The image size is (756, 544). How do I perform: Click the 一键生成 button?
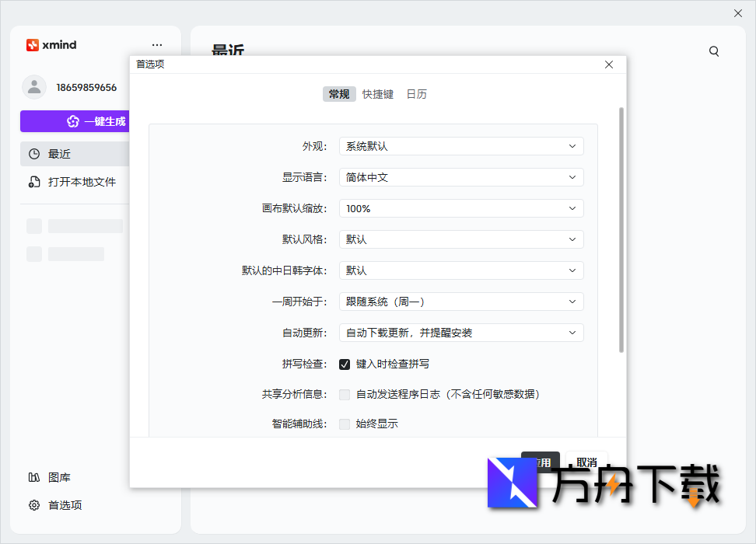(x=86, y=120)
